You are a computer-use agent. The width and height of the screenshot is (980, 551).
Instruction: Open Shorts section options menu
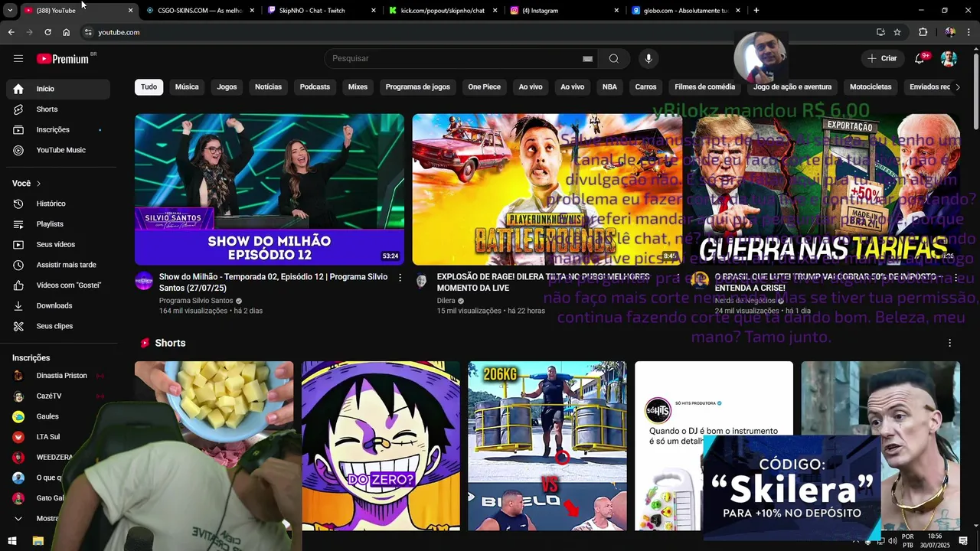click(950, 343)
